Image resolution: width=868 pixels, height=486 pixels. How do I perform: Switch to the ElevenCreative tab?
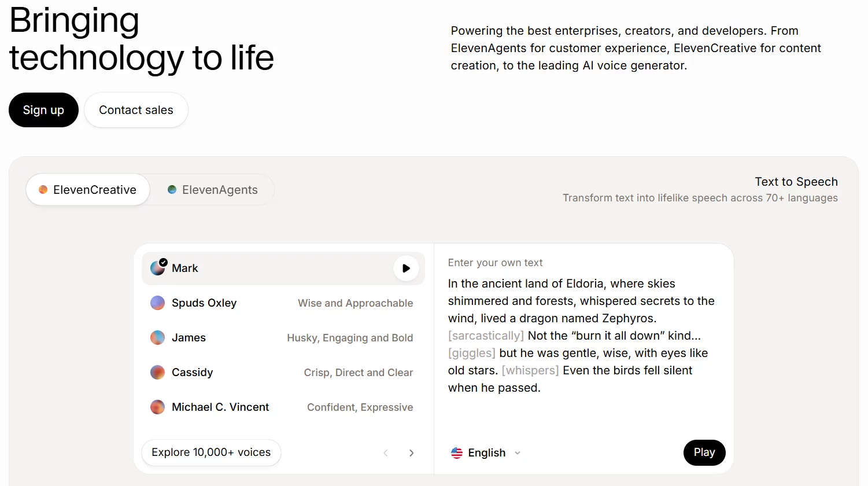[x=88, y=190]
